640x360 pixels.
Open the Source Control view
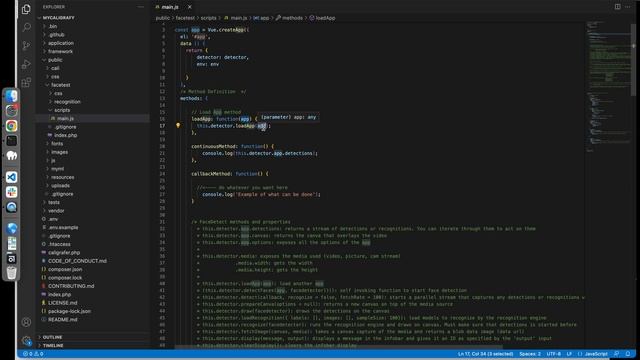click(26, 45)
